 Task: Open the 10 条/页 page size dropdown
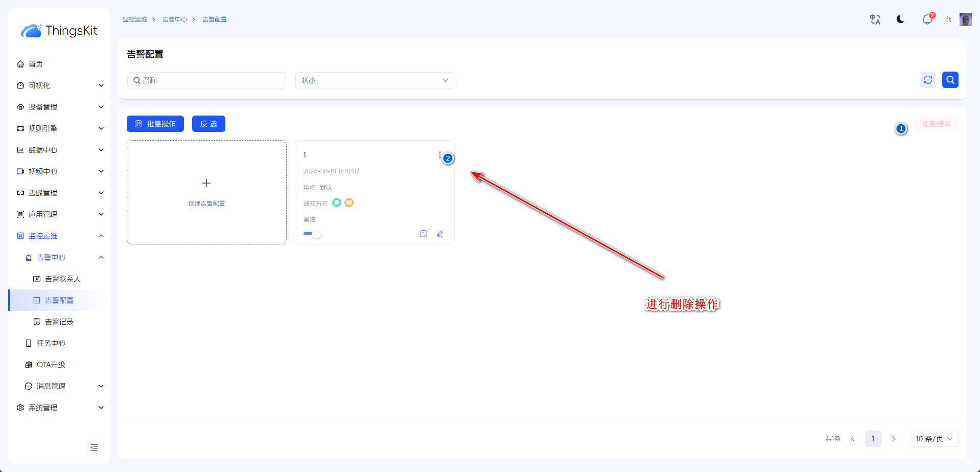(934, 439)
